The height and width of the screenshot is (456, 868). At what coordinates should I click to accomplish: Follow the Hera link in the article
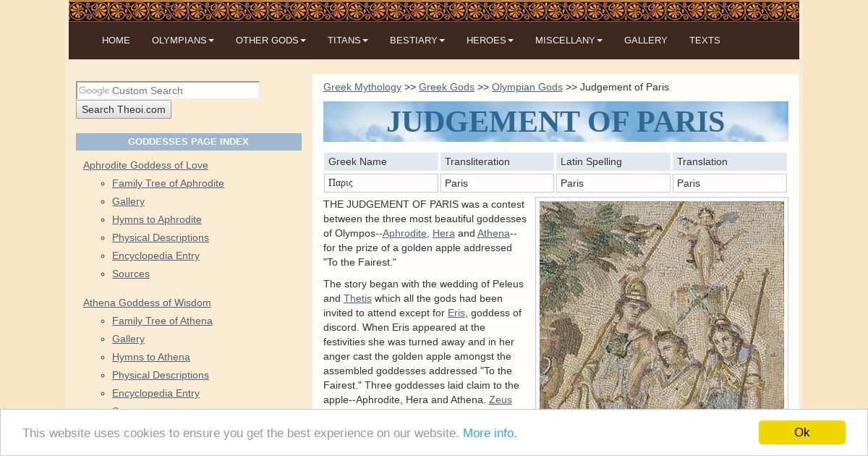443,233
